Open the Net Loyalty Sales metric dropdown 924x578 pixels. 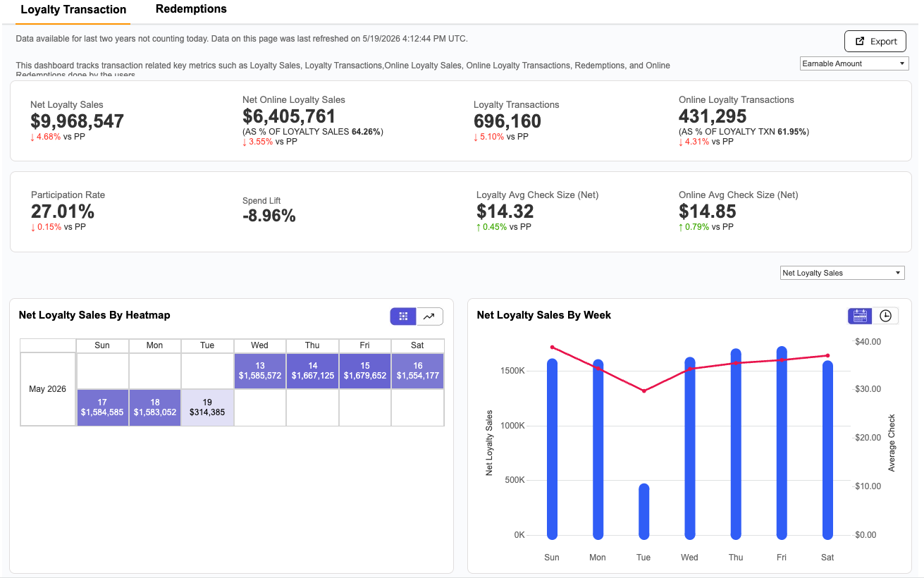(842, 273)
